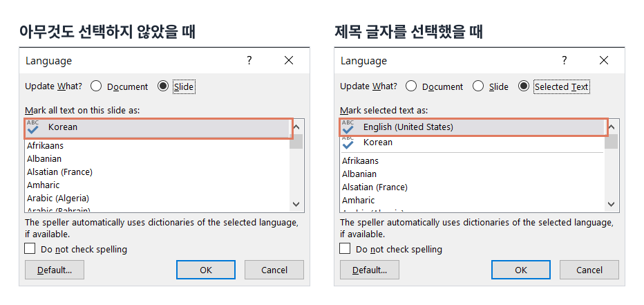Click the help question mark in right dialog
644x305 pixels.
564,61
